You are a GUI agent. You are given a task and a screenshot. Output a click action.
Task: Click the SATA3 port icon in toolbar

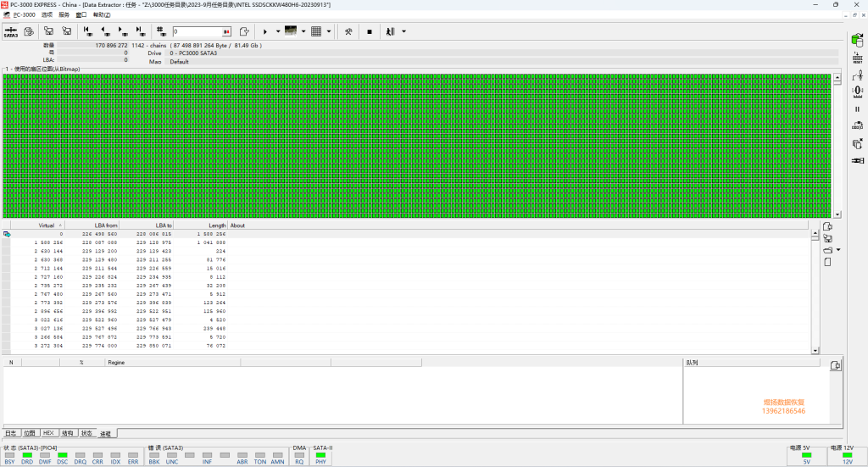[10, 31]
